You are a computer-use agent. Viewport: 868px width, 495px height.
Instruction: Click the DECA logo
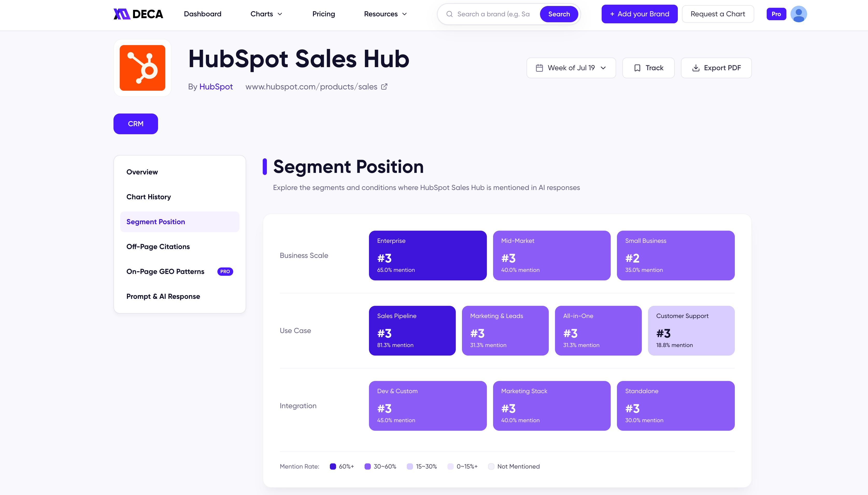point(138,14)
